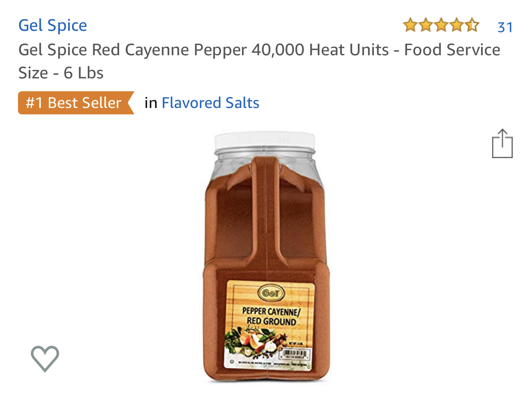Tap the share icon

[502, 144]
